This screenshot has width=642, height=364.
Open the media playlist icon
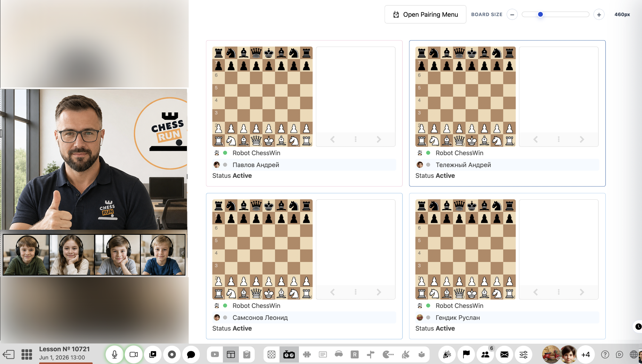pos(153,354)
